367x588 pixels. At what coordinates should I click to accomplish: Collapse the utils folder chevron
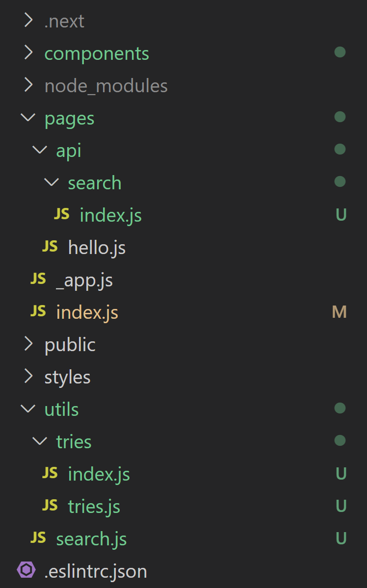pyautogui.click(x=28, y=409)
